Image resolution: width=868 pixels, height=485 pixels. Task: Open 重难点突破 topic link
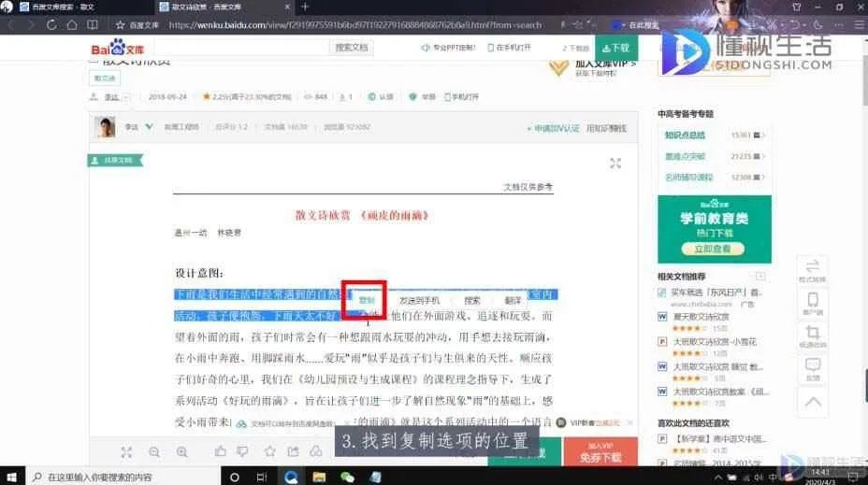coord(685,156)
